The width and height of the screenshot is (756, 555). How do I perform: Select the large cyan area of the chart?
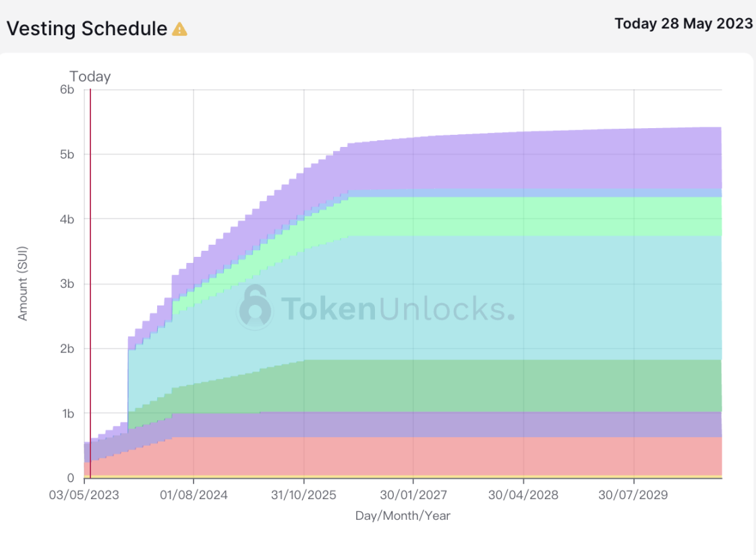pos(540,297)
